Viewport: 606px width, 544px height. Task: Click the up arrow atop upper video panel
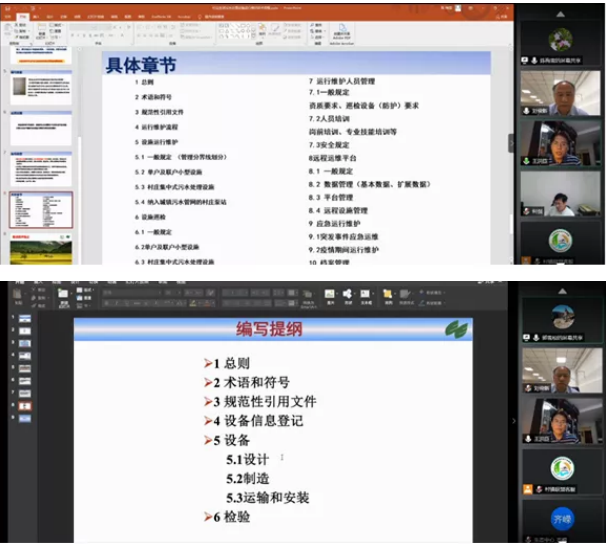560,15
